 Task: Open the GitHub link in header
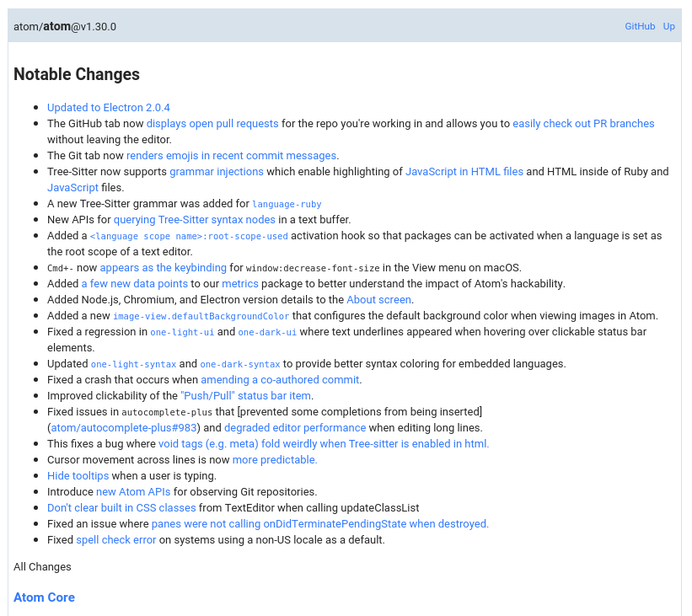pyautogui.click(x=640, y=26)
